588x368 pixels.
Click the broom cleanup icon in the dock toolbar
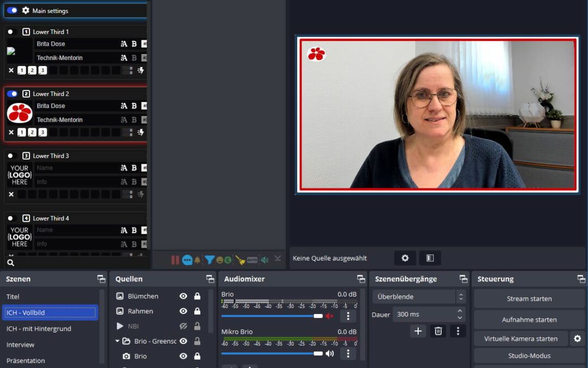click(240, 260)
